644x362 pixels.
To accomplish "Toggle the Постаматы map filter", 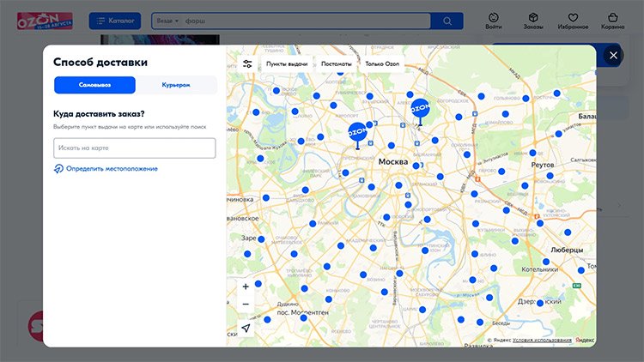I will point(337,64).
